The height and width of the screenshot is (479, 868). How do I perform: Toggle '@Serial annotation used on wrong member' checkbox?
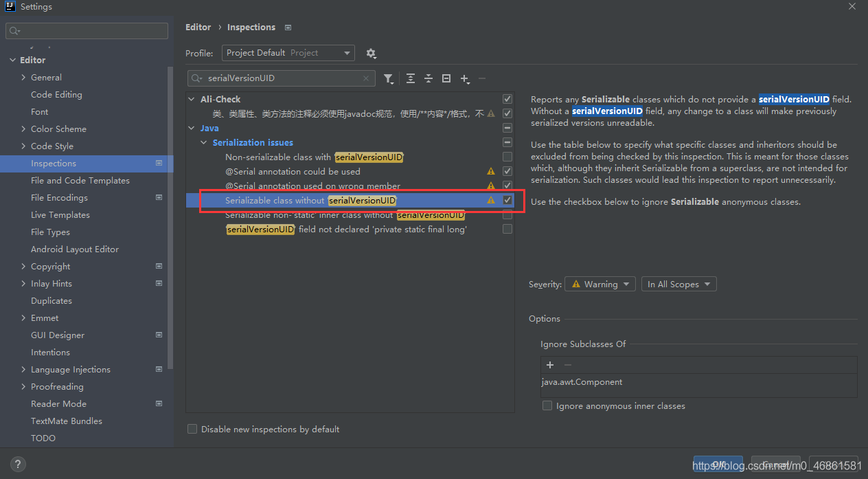[x=507, y=186]
